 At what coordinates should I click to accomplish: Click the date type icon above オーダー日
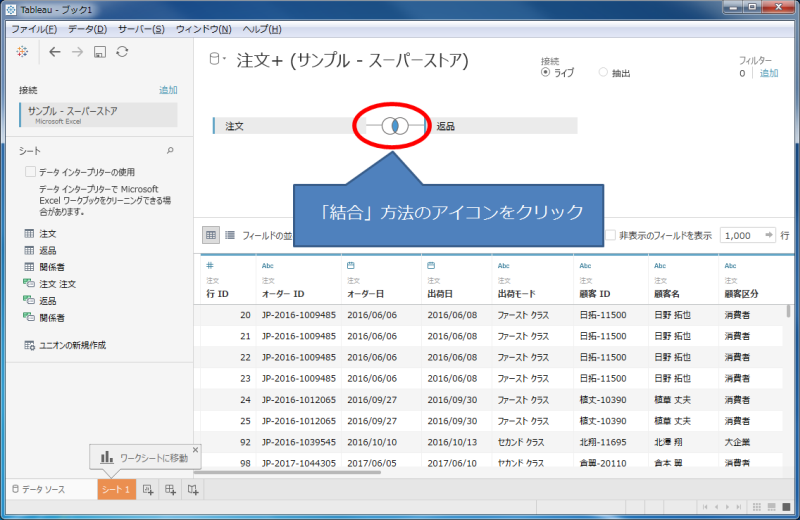click(351, 265)
